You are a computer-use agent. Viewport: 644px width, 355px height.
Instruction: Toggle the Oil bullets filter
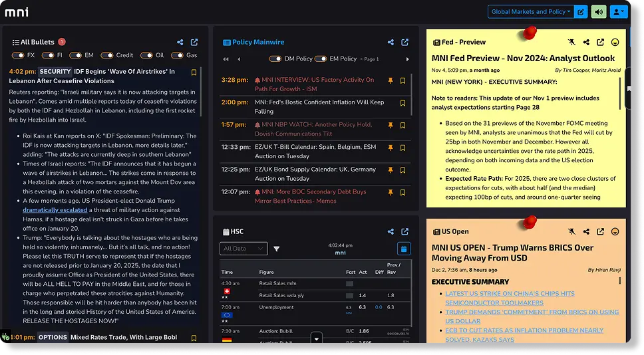tap(146, 55)
